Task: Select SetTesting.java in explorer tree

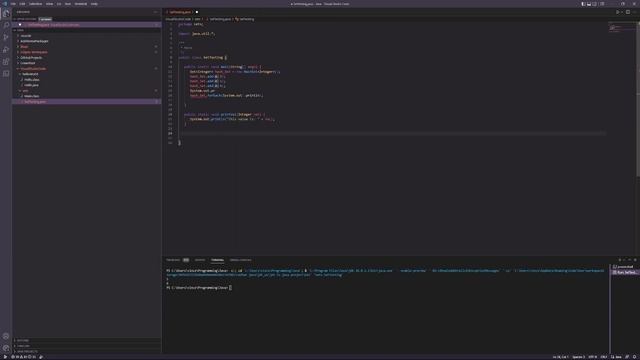Action: point(87,102)
